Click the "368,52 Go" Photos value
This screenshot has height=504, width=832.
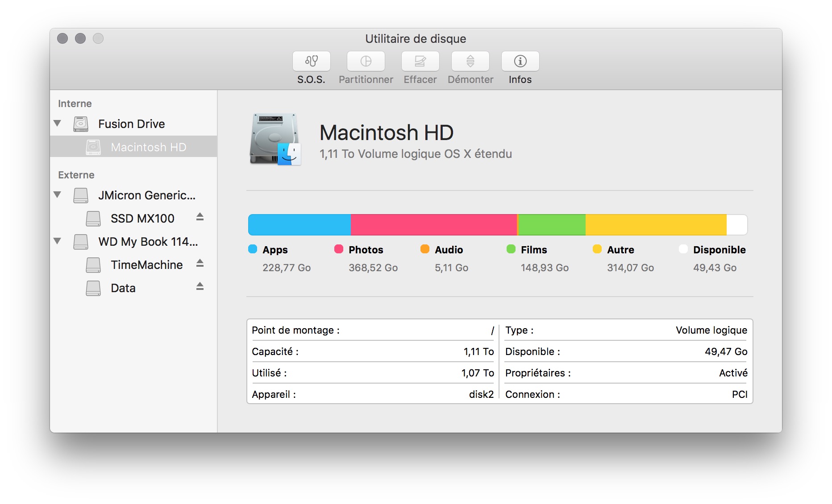pyautogui.click(x=373, y=268)
